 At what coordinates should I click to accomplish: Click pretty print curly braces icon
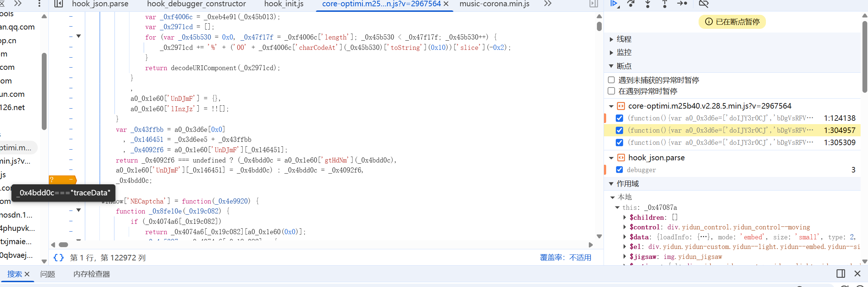pos(58,257)
